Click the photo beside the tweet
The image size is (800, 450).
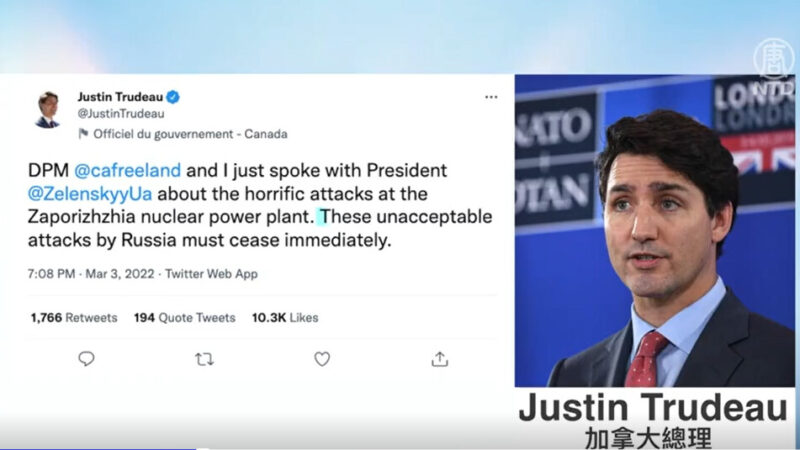pyautogui.click(x=655, y=231)
